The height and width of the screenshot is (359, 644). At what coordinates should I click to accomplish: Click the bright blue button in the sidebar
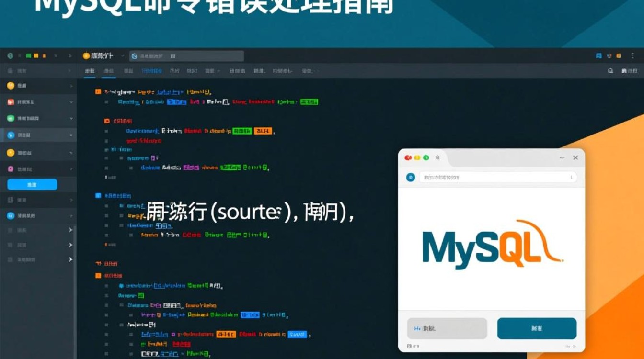pyautogui.click(x=32, y=184)
